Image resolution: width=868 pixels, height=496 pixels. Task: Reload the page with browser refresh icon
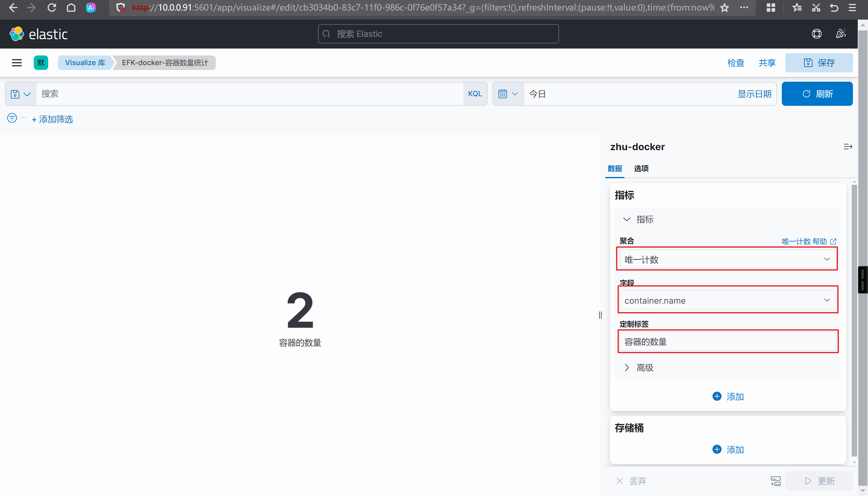(52, 8)
